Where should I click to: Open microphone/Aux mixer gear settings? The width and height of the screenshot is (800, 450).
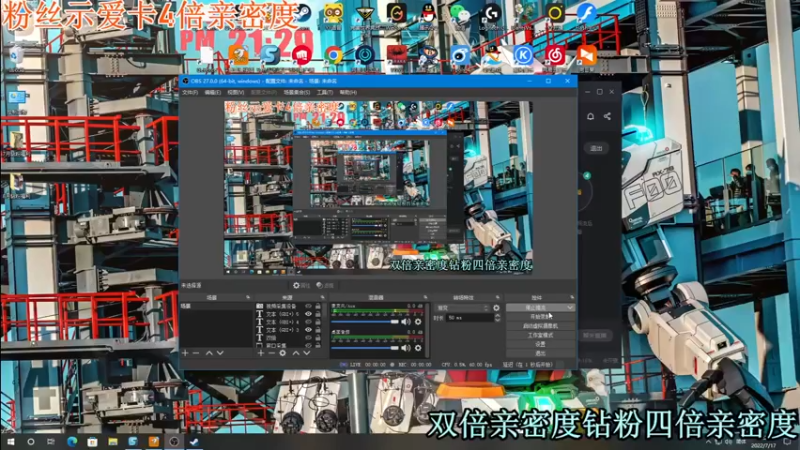click(418, 321)
